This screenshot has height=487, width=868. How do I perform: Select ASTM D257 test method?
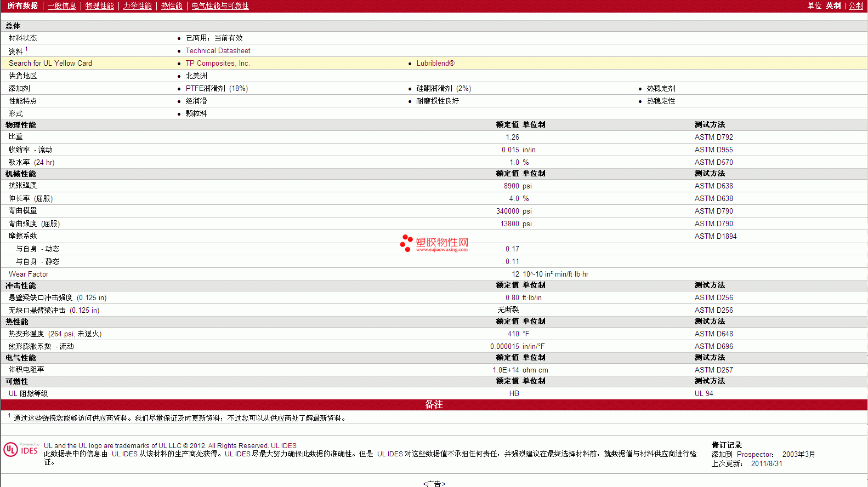pyautogui.click(x=713, y=370)
